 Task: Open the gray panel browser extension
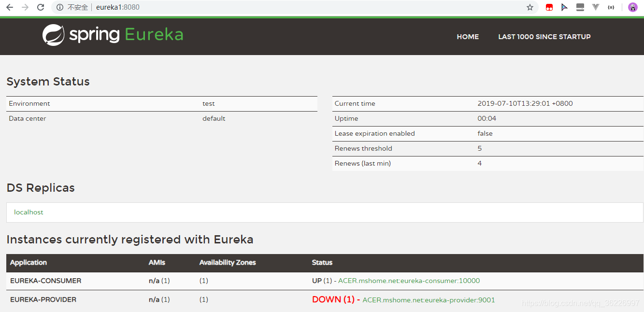tap(580, 7)
